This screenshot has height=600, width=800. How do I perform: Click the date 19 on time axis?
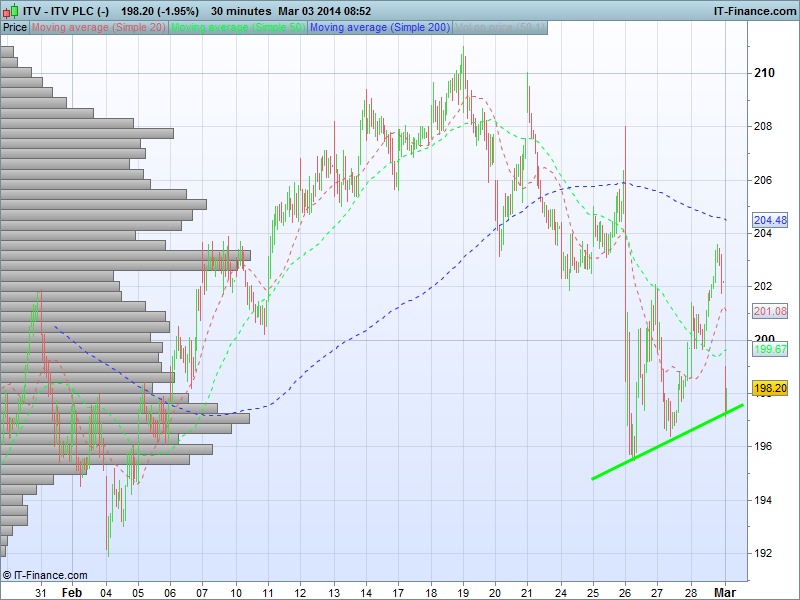pyautogui.click(x=463, y=592)
